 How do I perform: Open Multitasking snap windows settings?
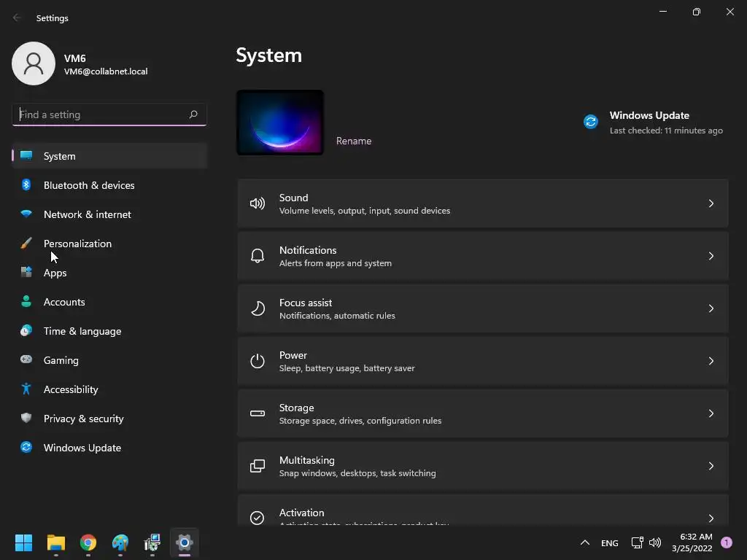click(x=483, y=466)
